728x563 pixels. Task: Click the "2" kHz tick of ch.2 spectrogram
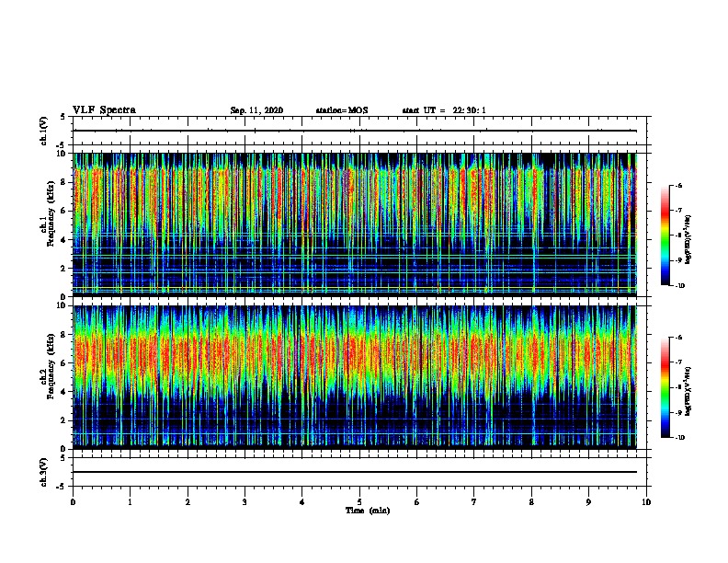pos(63,420)
